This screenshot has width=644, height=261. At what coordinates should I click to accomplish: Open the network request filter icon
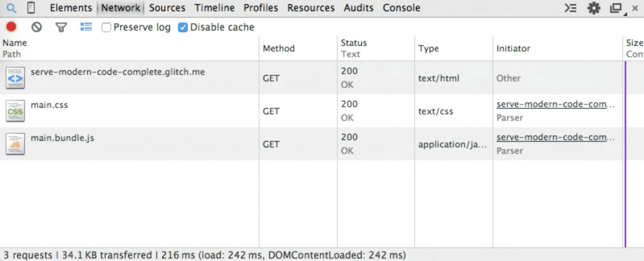pyautogui.click(x=61, y=27)
